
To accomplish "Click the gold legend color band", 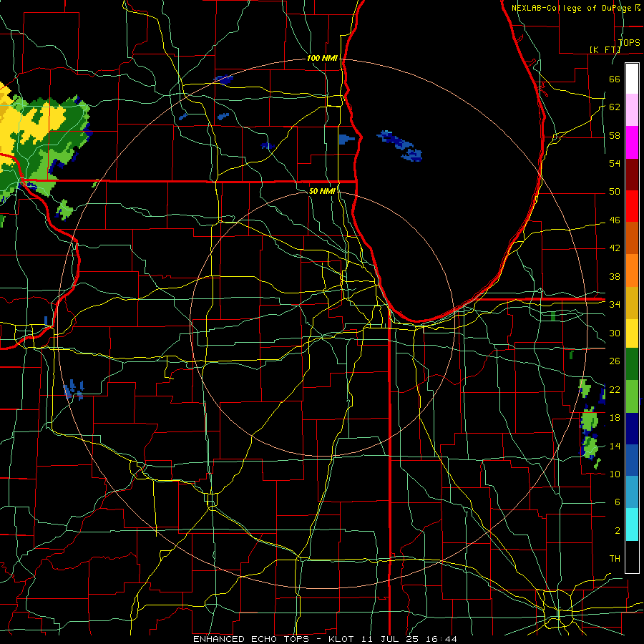I will click(632, 302).
